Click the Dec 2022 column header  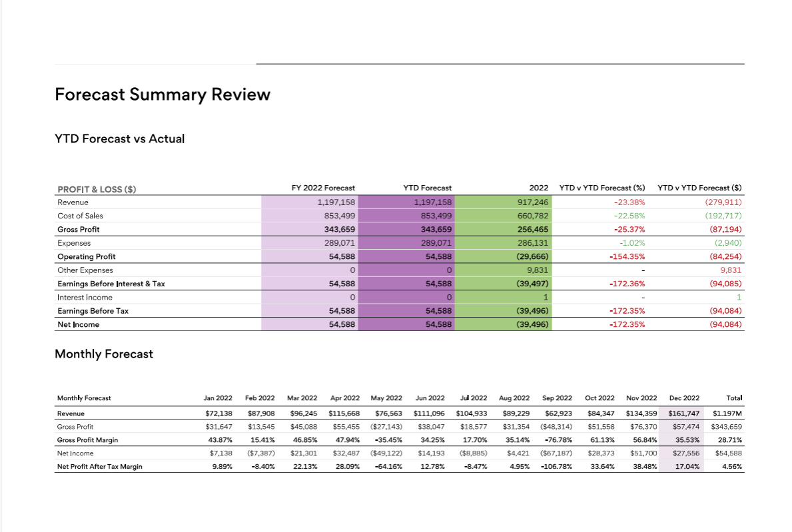point(684,398)
